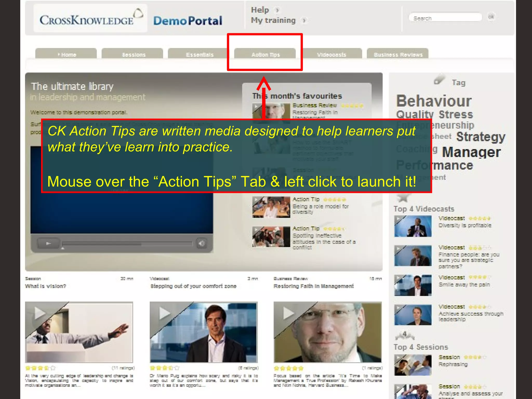Click 'Being a role model for diversity' text
This screenshot has width=532, height=399.
321,209
